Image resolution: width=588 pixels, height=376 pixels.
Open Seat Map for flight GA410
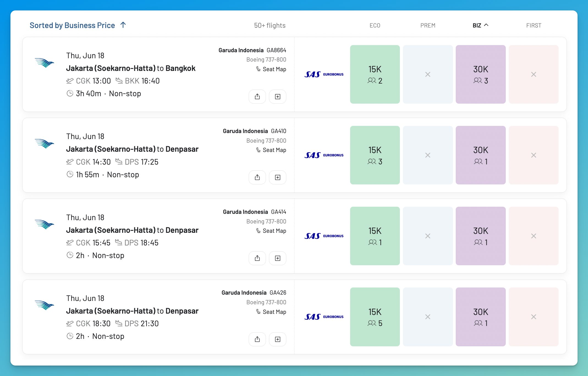[271, 150]
